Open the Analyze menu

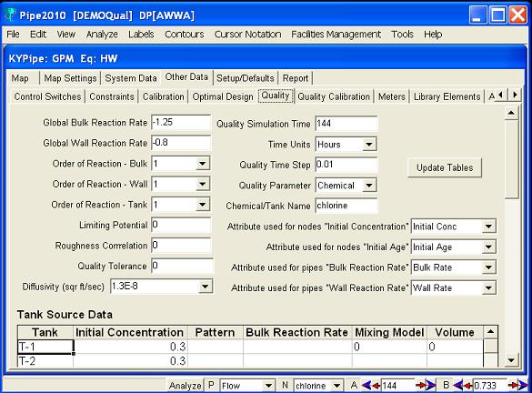tap(102, 35)
